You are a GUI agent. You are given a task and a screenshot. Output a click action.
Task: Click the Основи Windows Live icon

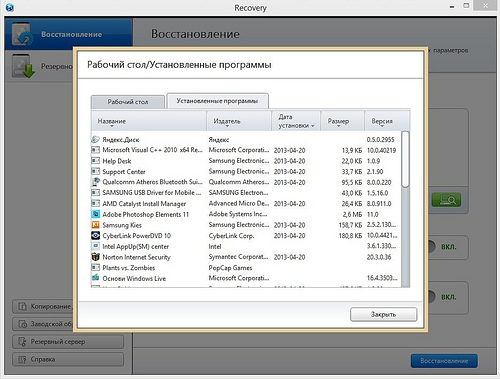[96, 277]
